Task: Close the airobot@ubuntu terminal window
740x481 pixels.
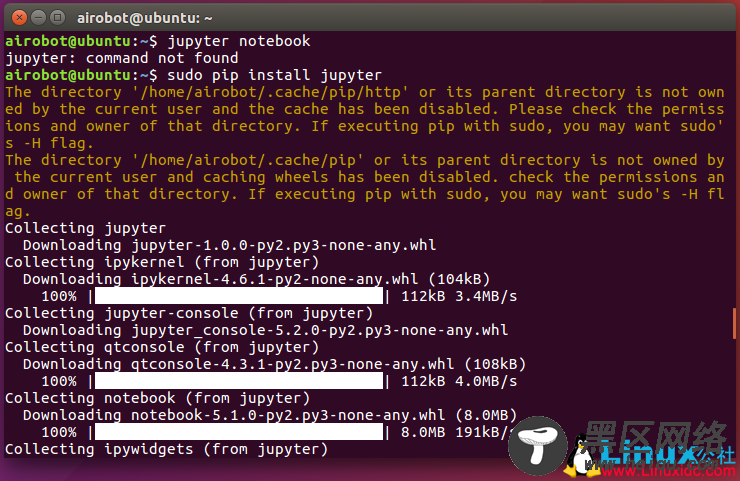Action: click(x=19, y=18)
